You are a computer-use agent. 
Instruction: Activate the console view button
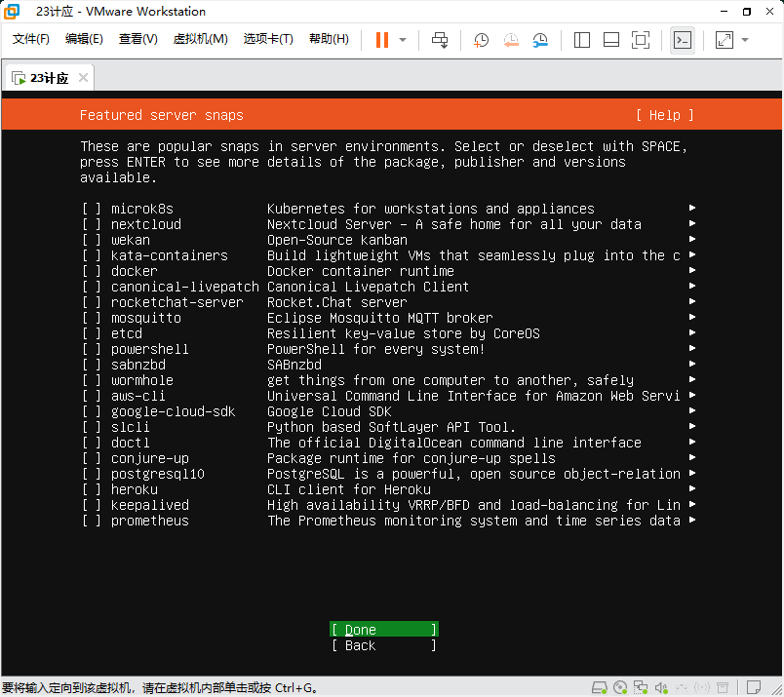click(682, 40)
